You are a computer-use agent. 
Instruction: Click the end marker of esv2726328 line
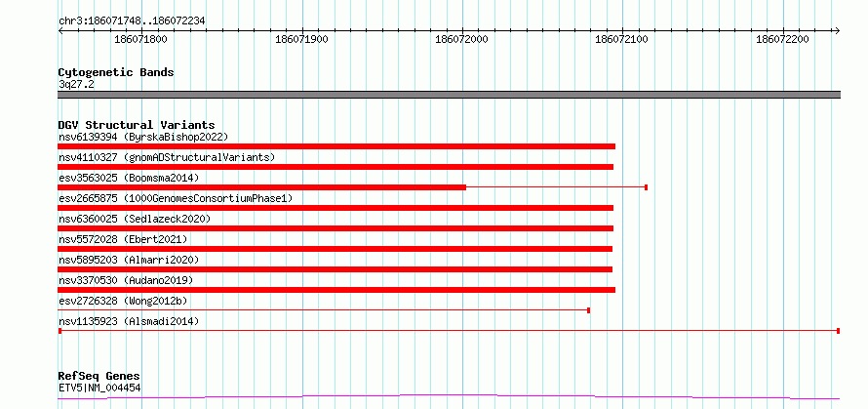(588, 310)
